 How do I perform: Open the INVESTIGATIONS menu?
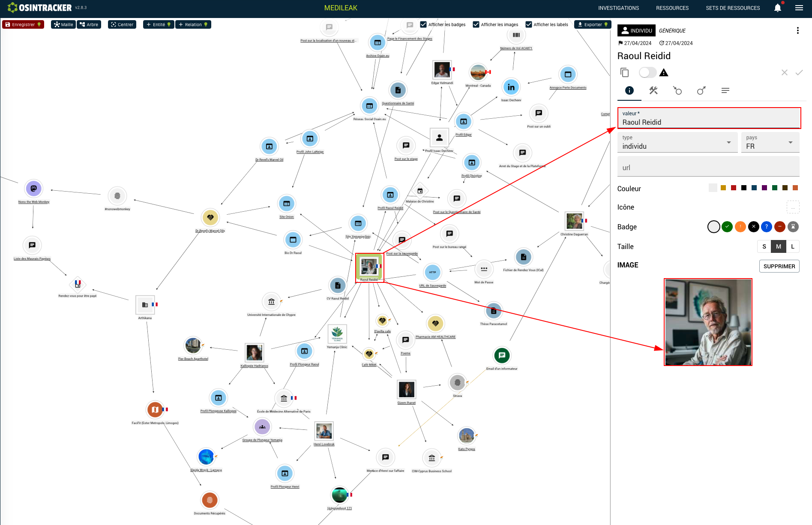618,8
